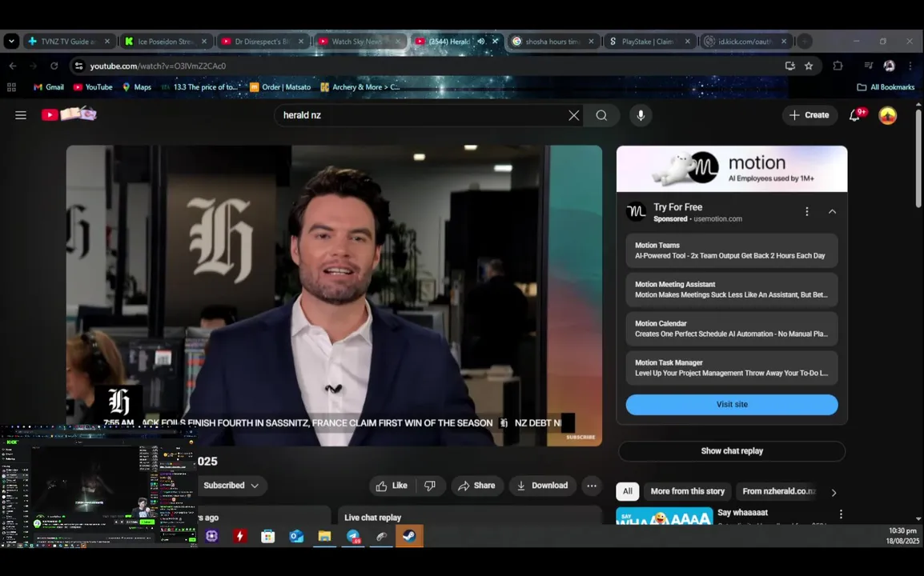Click Show chat replay
The height and width of the screenshot is (576, 924).
732,451
